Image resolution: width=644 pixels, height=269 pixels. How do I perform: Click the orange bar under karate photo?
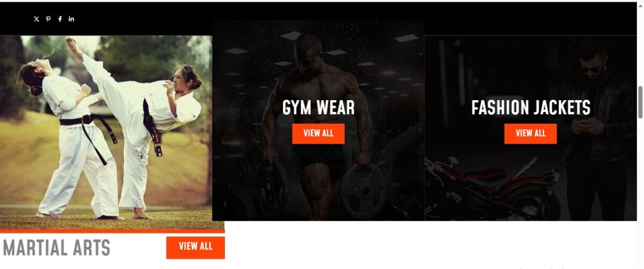pos(112,231)
